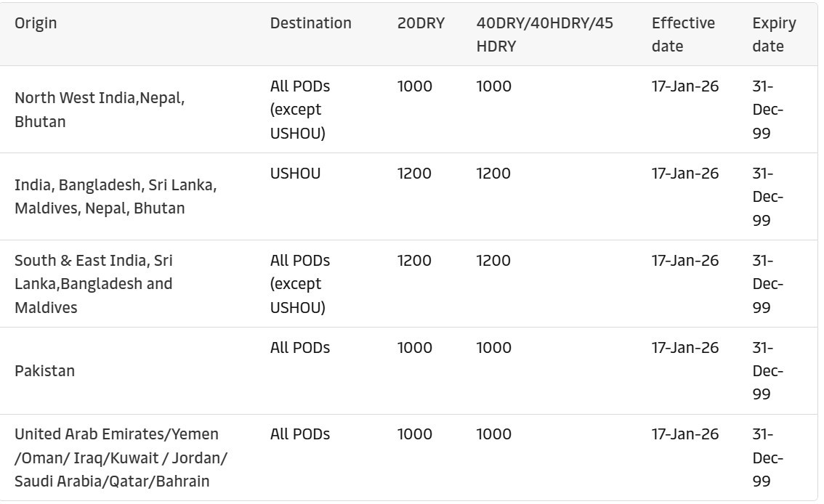Click the effective date in the Pakistan row
Viewport: 824px width, 504px height.
(684, 348)
